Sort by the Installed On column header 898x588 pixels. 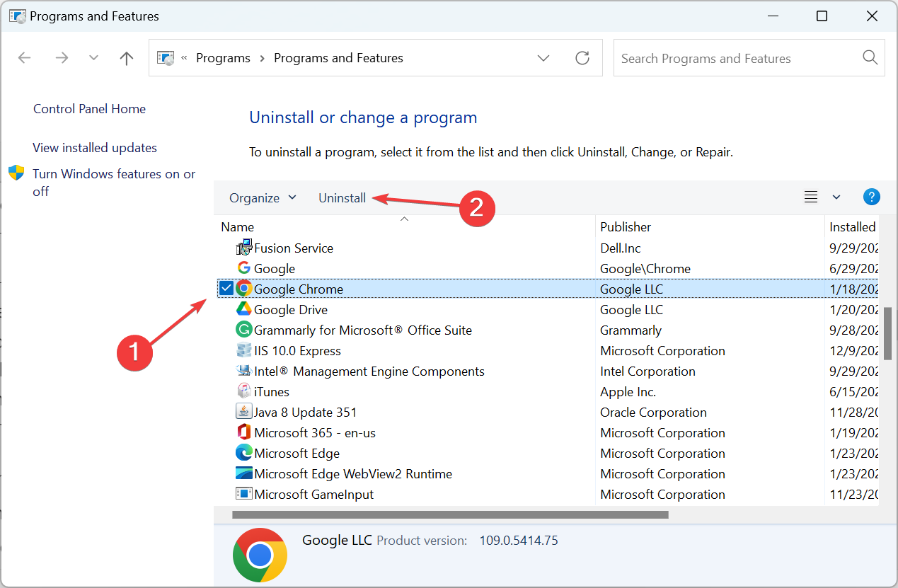[852, 227]
